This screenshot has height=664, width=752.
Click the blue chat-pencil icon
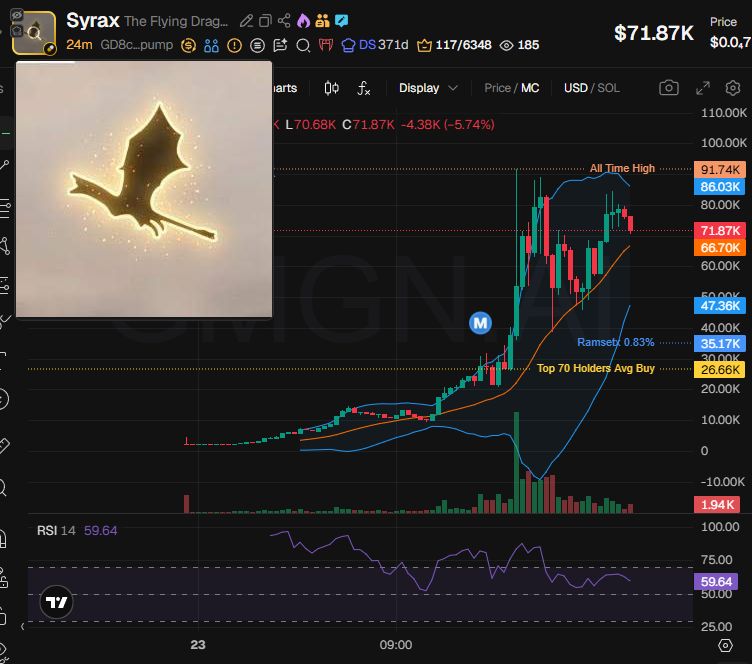tap(341, 21)
